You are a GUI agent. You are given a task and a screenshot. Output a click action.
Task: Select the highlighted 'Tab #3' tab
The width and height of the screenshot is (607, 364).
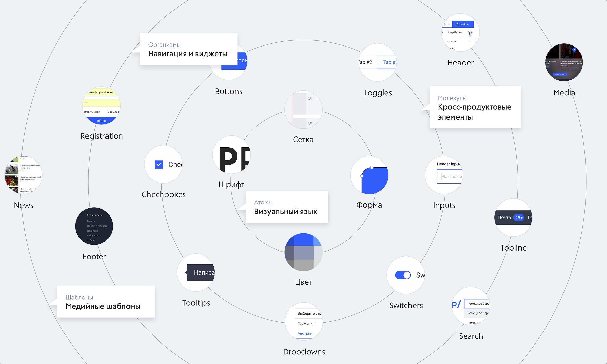coord(387,62)
